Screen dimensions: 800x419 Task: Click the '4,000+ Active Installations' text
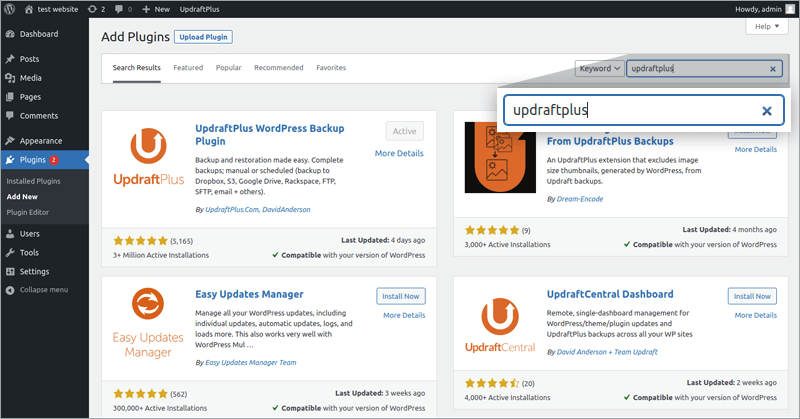point(507,398)
